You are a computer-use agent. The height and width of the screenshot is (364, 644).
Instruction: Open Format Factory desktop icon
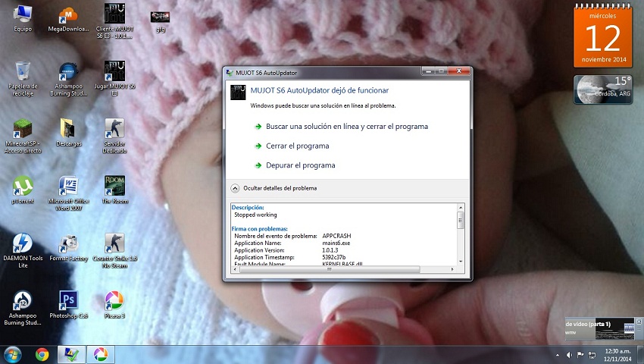coord(69,243)
